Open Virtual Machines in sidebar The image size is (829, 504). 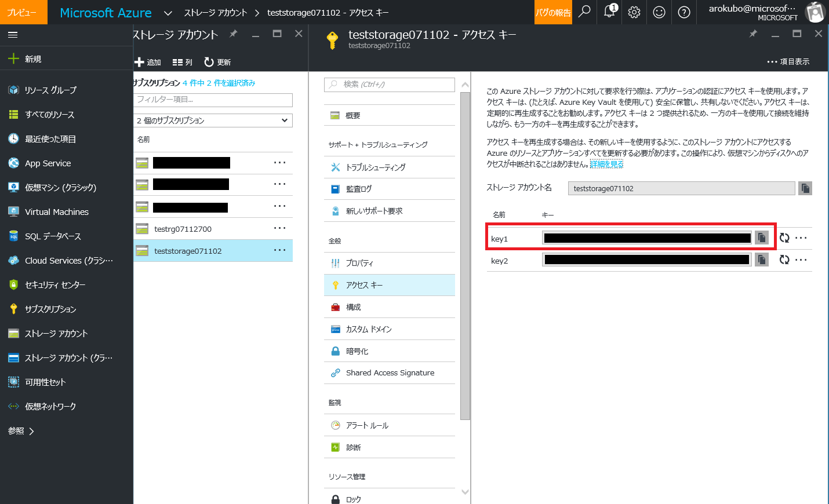pyautogui.click(x=67, y=211)
